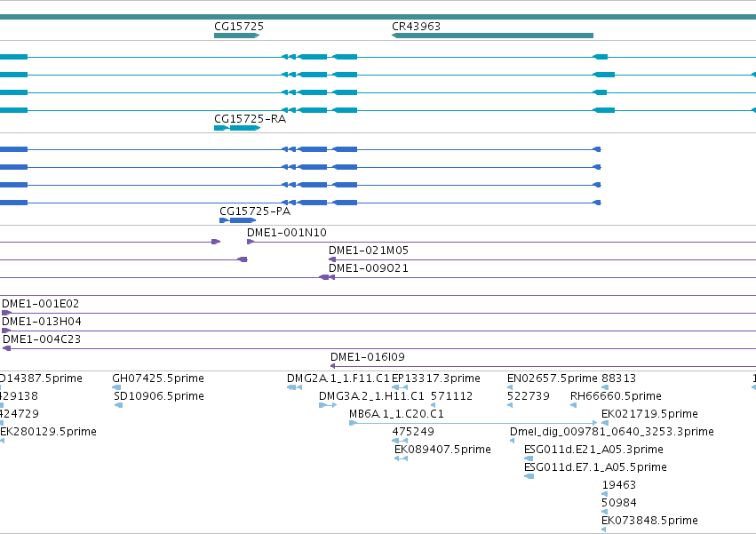The height and width of the screenshot is (534, 756).
Task: Select the 522739 feature label
Action: [x=529, y=396]
